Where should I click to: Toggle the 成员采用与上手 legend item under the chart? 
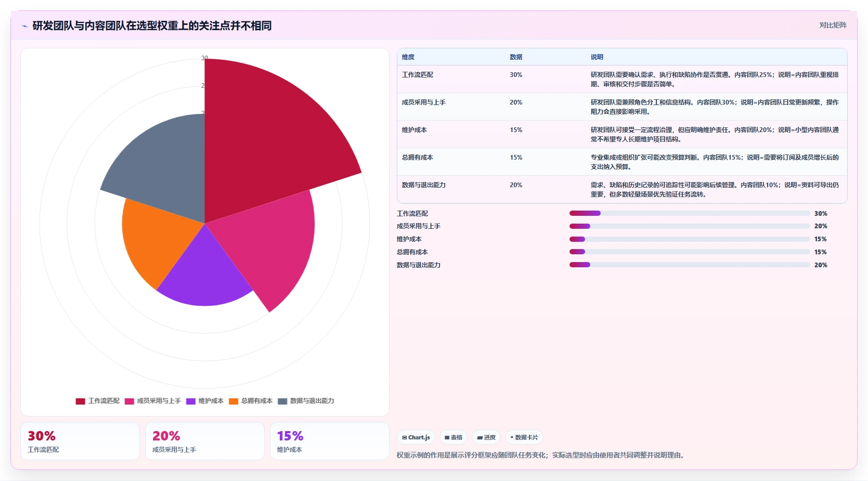coord(153,401)
